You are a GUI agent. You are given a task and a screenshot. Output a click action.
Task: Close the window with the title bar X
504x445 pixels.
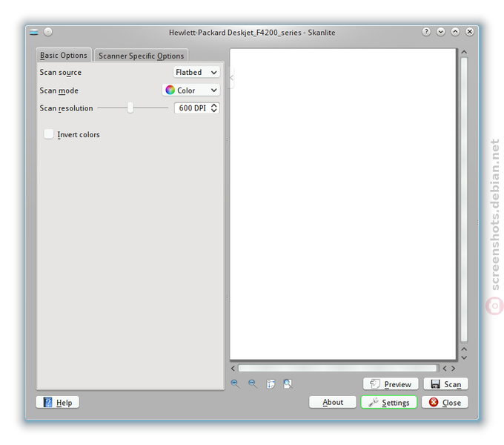click(x=470, y=32)
